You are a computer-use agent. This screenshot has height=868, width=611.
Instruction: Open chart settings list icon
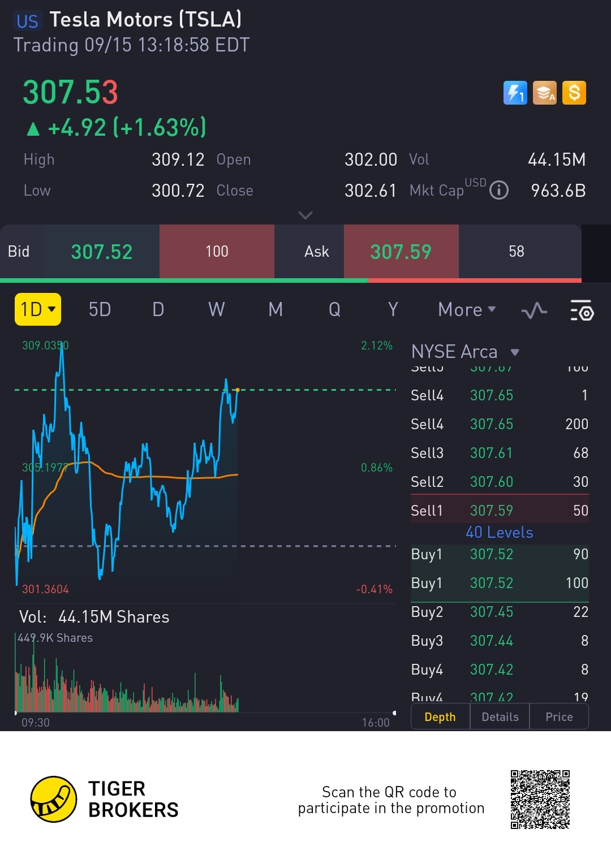pyautogui.click(x=581, y=310)
